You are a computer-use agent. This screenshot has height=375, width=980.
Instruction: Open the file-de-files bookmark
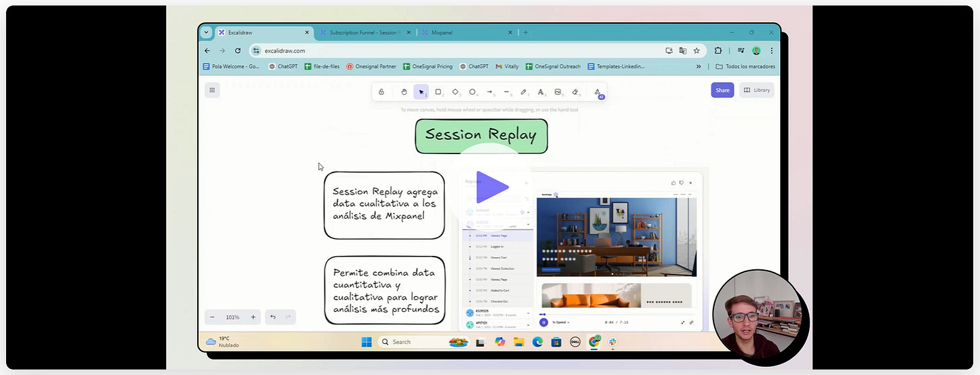pos(322,67)
